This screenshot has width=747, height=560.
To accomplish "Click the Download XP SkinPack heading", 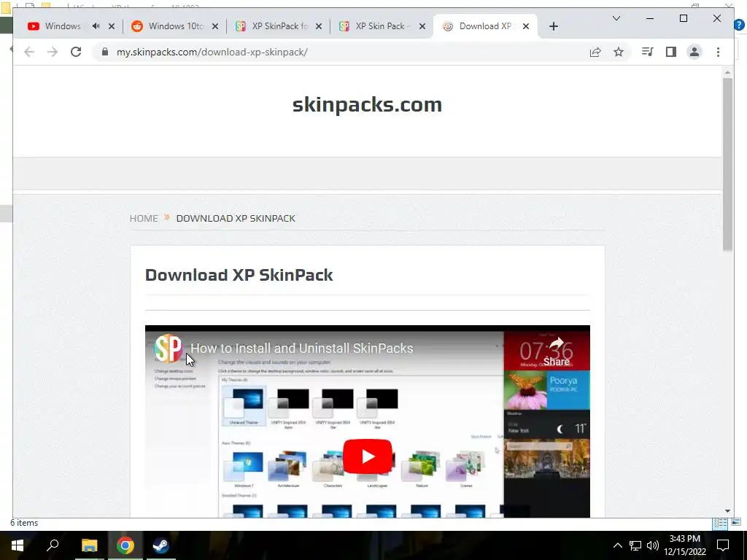I will point(239,275).
